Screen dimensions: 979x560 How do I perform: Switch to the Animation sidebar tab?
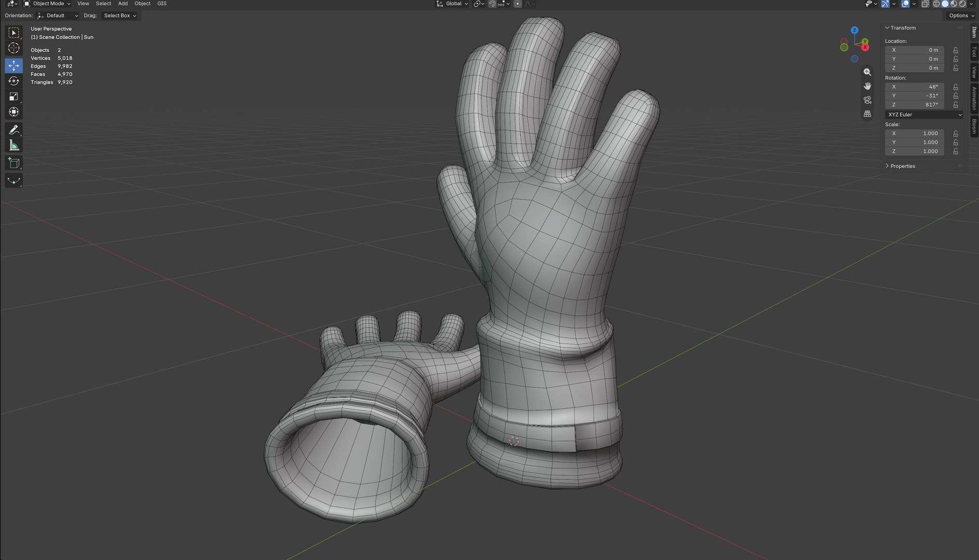pos(974,98)
